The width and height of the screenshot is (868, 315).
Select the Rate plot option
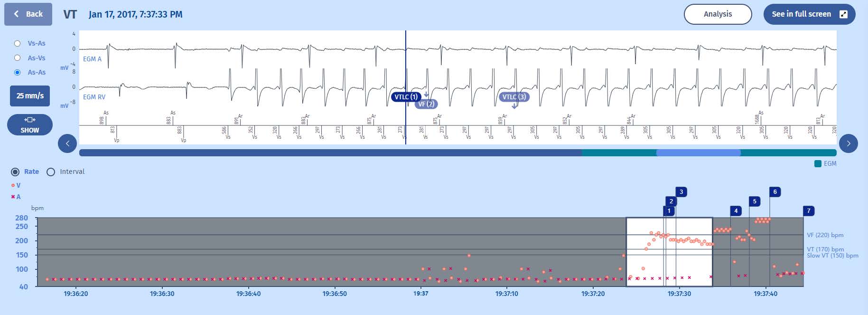(16, 172)
